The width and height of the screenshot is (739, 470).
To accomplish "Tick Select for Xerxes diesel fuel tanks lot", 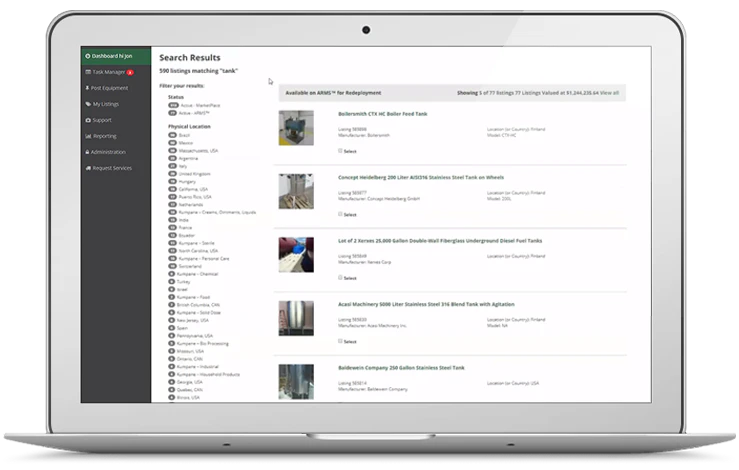I will pyautogui.click(x=340, y=278).
